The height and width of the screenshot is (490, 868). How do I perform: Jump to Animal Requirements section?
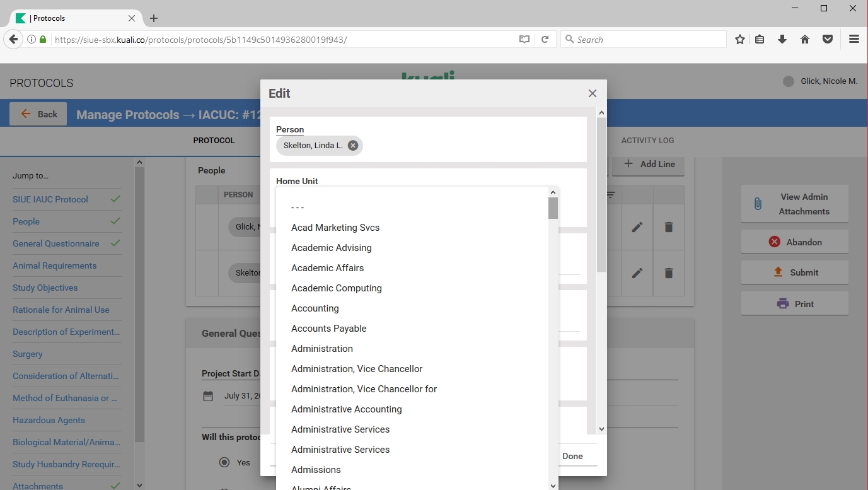55,265
